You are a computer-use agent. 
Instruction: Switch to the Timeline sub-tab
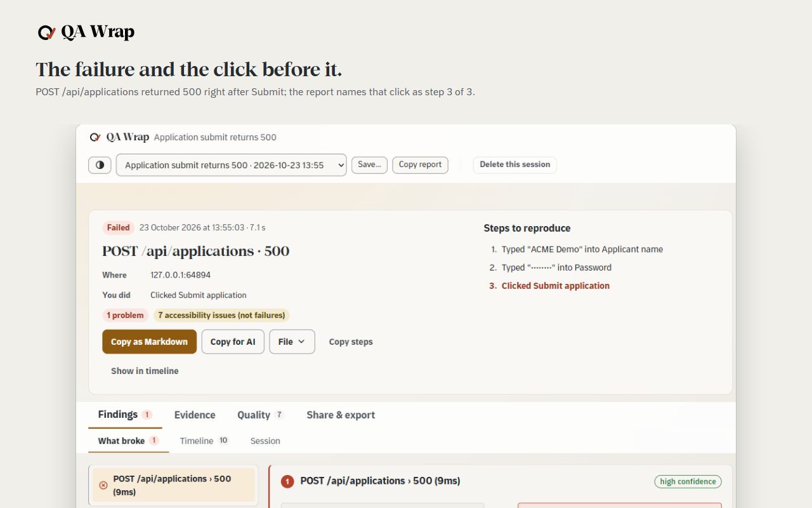click(x=204, y=441)
